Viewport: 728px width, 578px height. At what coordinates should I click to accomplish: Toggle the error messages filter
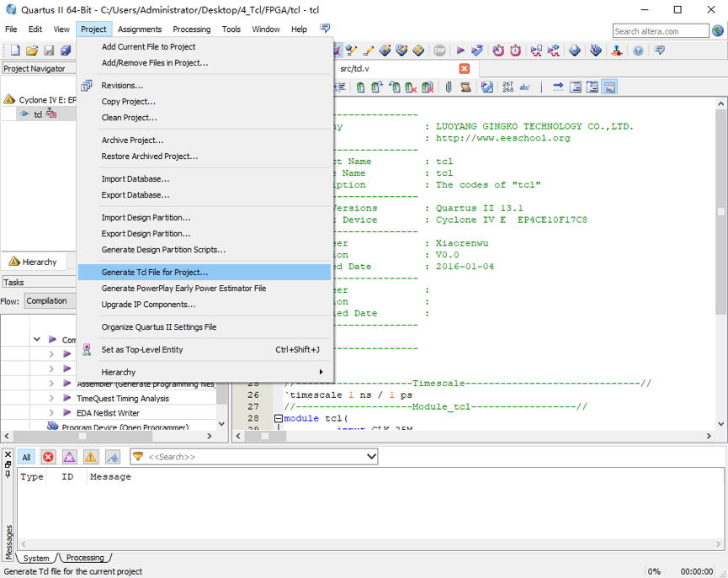48,457
